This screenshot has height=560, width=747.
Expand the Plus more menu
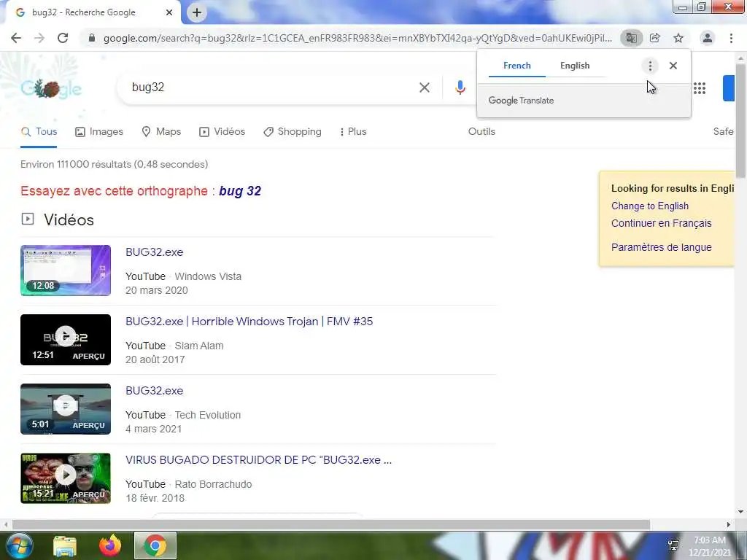(x=353, y=132)
